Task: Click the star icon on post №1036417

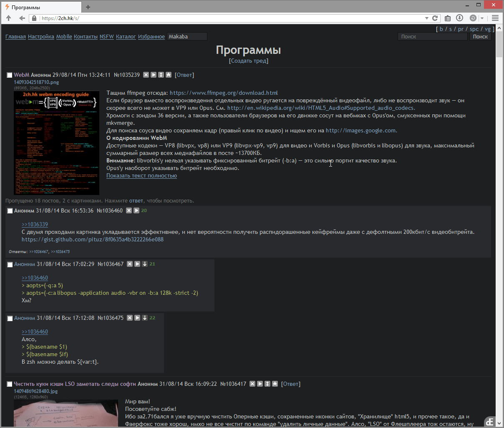Action: coord(275,384)
